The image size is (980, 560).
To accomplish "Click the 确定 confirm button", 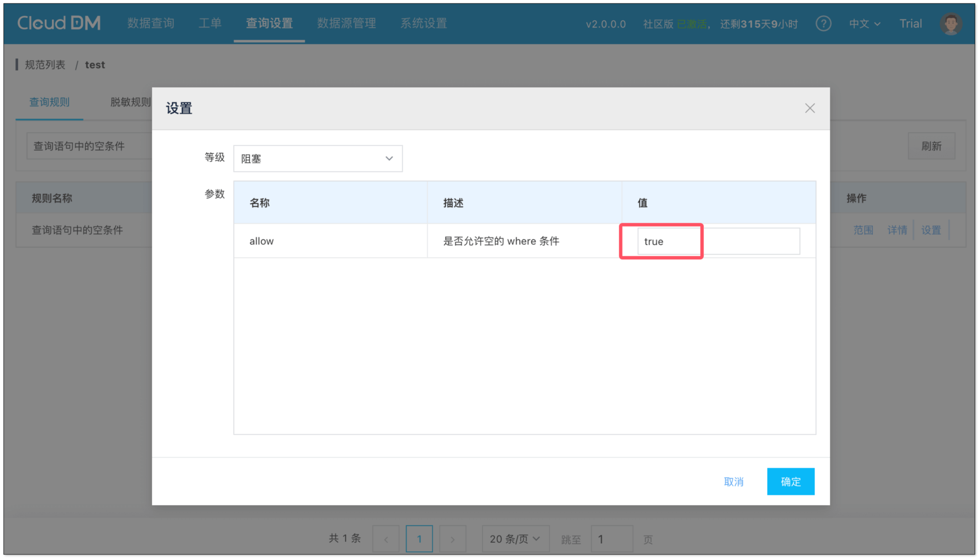I will (790, 481).
